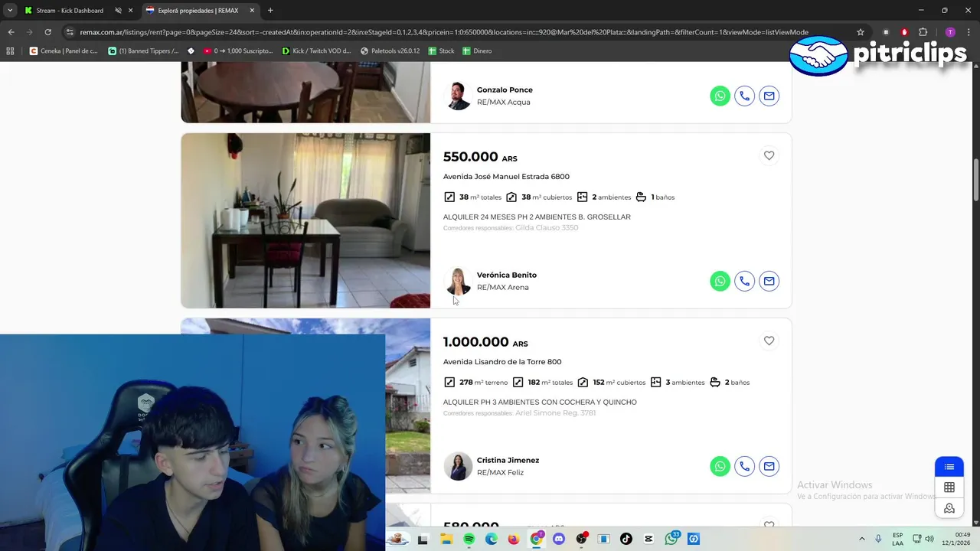980x551 pixels.
Task: Open a new browser tab
Action: (270, 11)
